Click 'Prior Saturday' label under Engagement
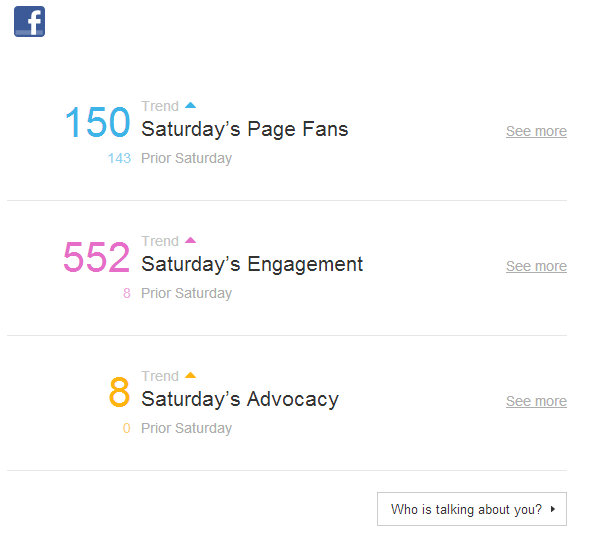 (187, 294)
